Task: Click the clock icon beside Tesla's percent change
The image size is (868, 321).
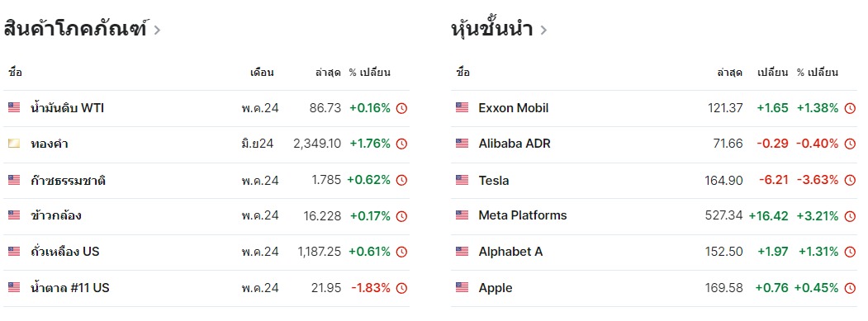Action: pos(850,181)
